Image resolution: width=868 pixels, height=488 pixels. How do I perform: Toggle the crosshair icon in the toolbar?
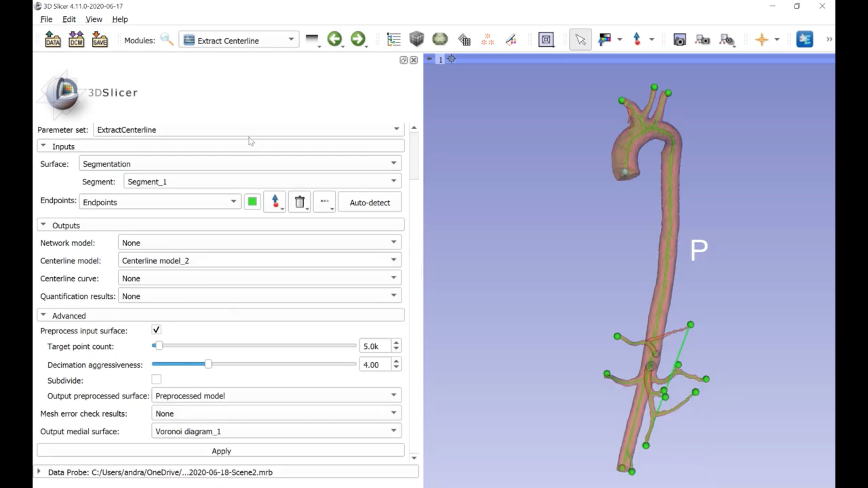762,40
